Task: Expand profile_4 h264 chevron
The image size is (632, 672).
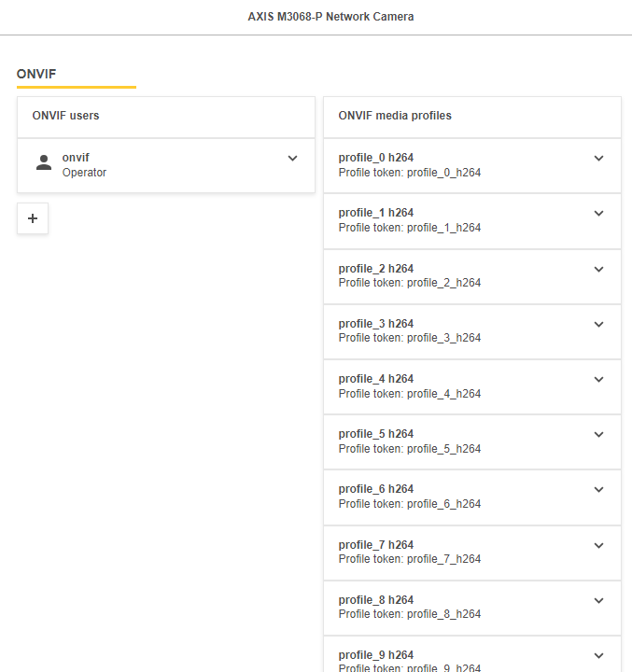Action: (x=598, y=379)
